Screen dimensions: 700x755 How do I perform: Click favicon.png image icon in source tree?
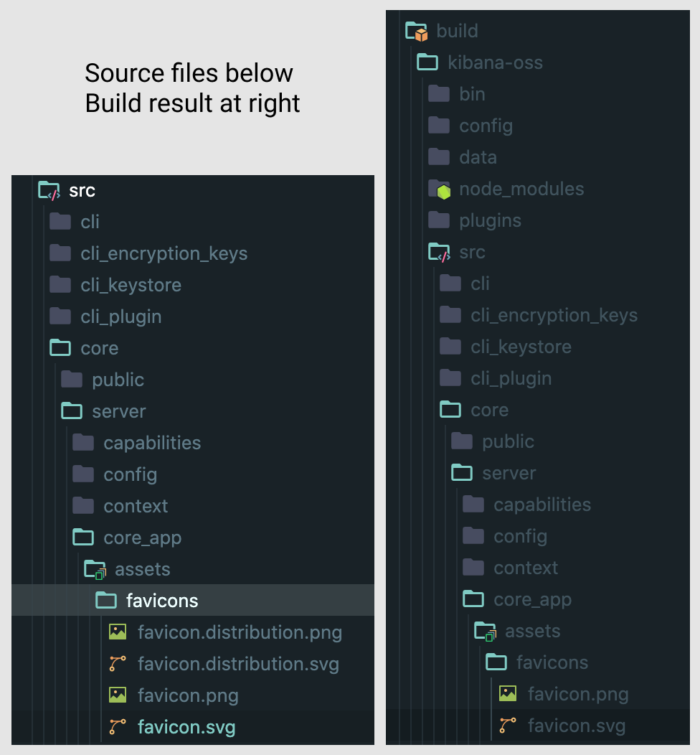[118, 695]
